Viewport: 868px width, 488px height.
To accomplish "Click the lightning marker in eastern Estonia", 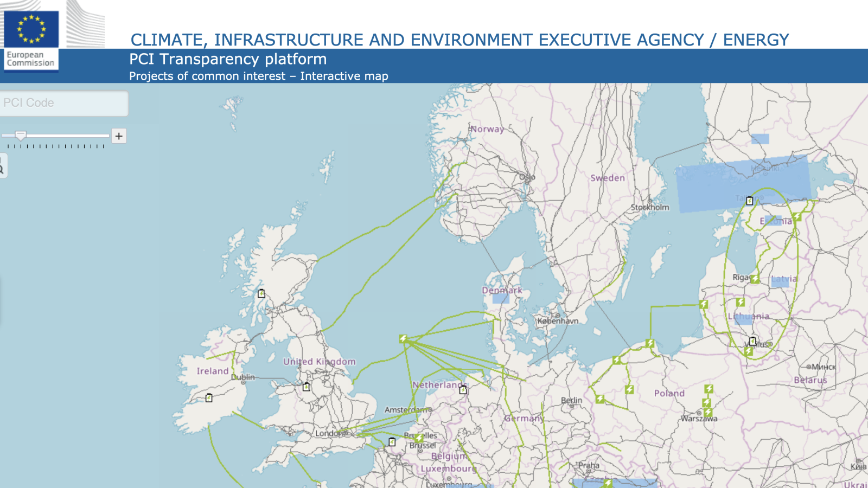I will click(796, 217).
